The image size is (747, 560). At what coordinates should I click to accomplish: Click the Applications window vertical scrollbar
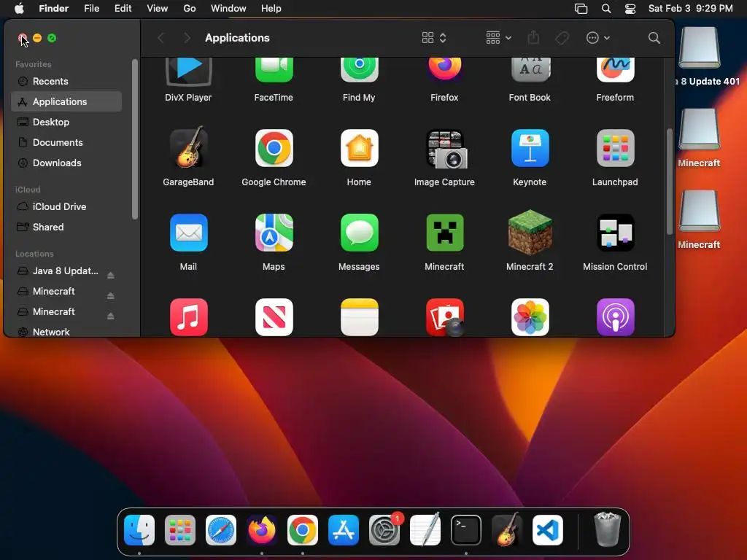click(670, 182)
